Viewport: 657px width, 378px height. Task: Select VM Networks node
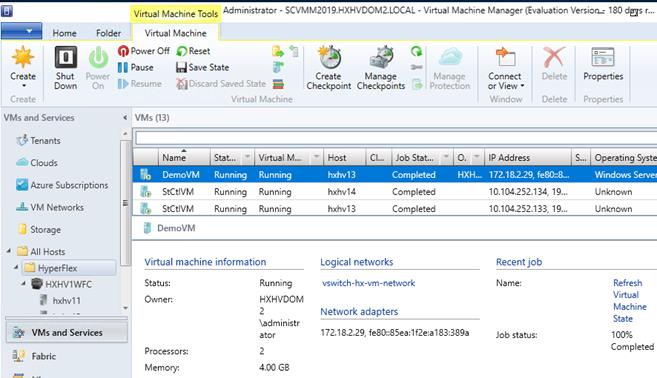tap(57, 207)
